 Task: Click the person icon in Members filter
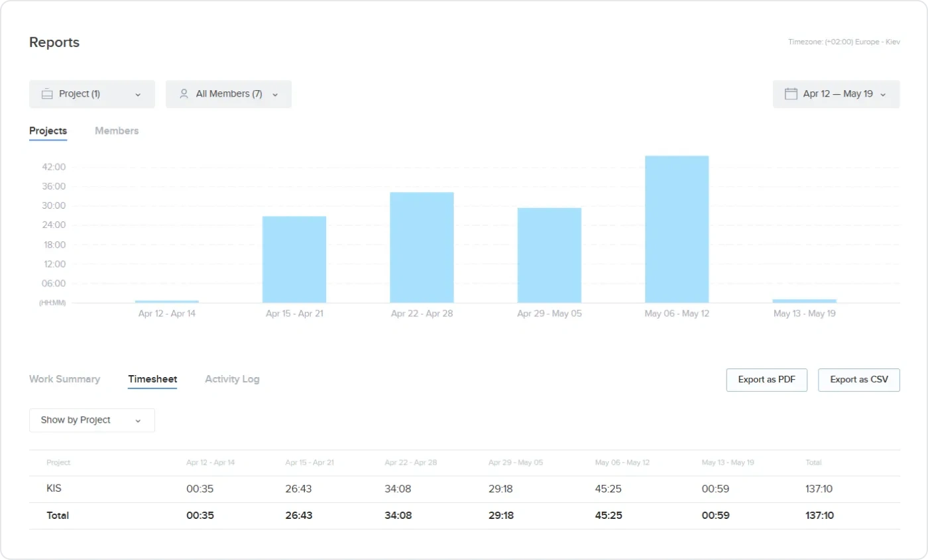click(x=184, y=94)
